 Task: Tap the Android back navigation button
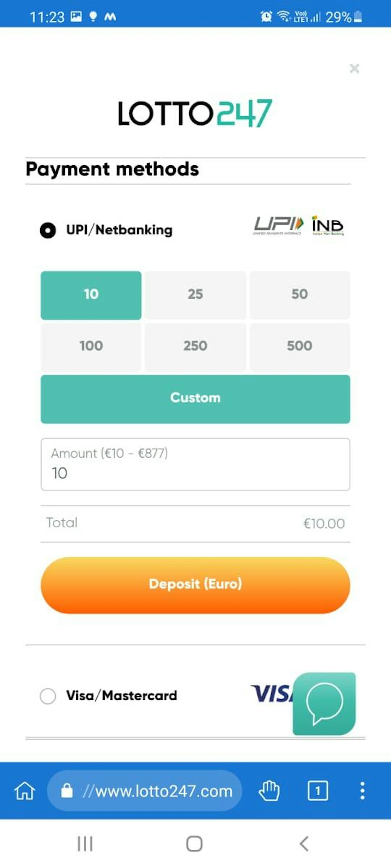coord(304,844)
